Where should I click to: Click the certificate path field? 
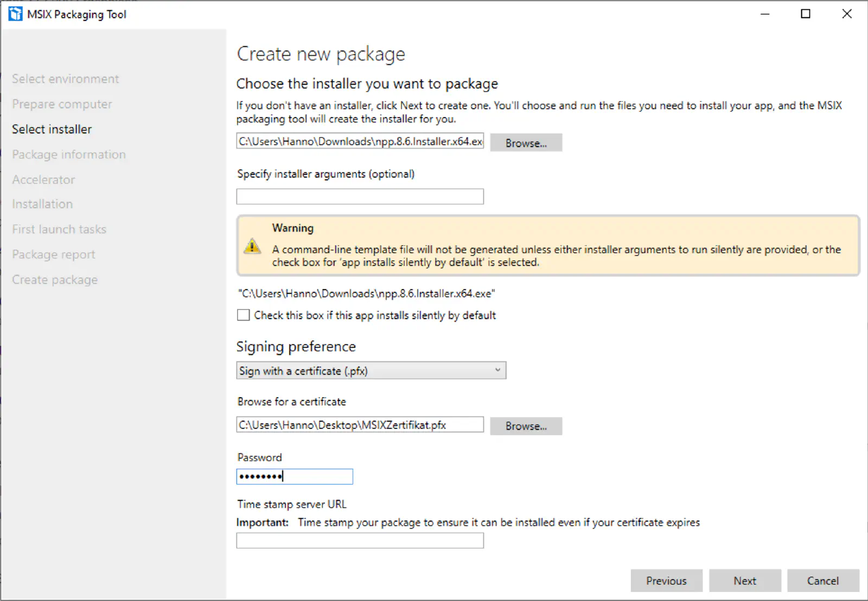tap(360, 425)
